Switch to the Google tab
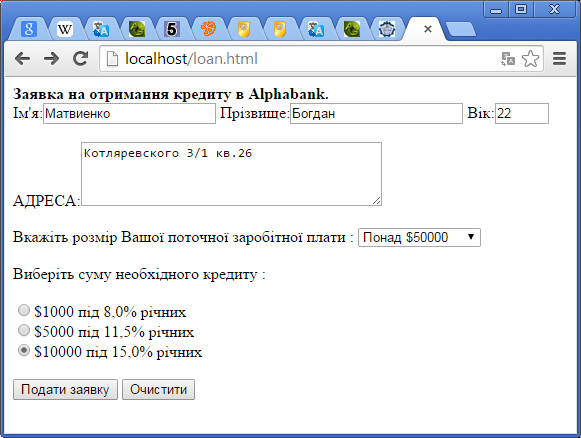The image size is (581, 438). pyautogui.click(x=29, y=29)
